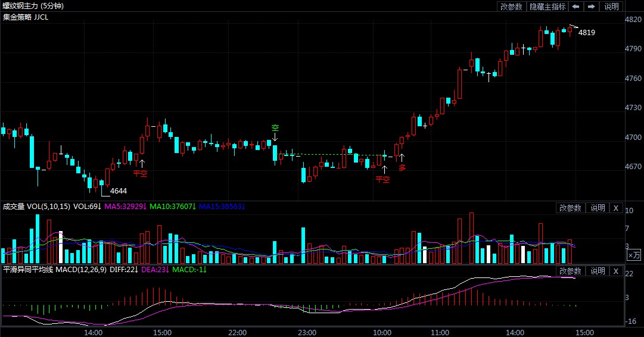Click the right arrow navigation icon
This screenshot has height=337, width=644.
click(591, 6)
